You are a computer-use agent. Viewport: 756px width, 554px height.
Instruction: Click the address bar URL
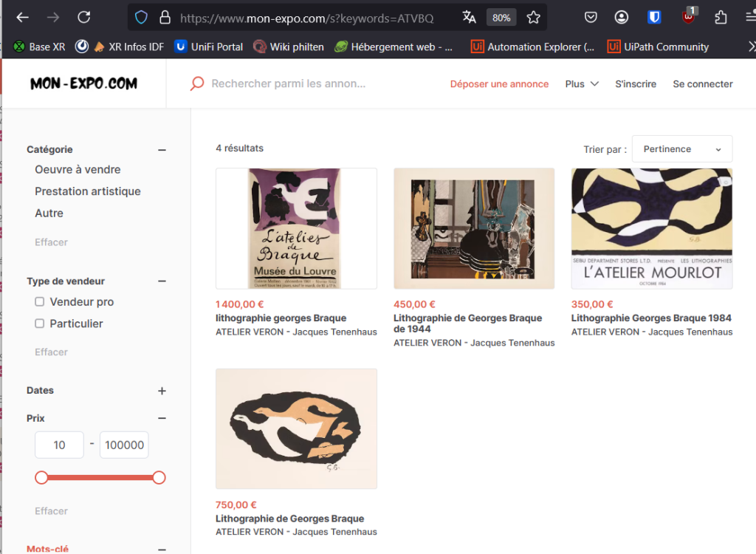(306, 18)
